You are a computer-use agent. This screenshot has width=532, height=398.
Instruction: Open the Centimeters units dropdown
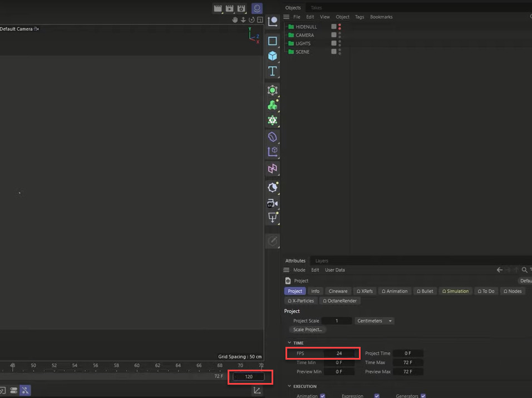click(x=374, y=321)
